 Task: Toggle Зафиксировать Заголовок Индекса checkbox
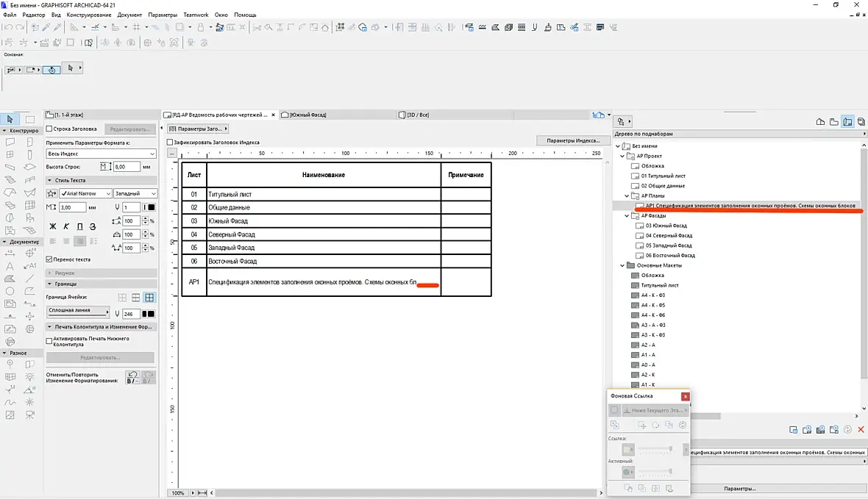(x=171, y=143)
